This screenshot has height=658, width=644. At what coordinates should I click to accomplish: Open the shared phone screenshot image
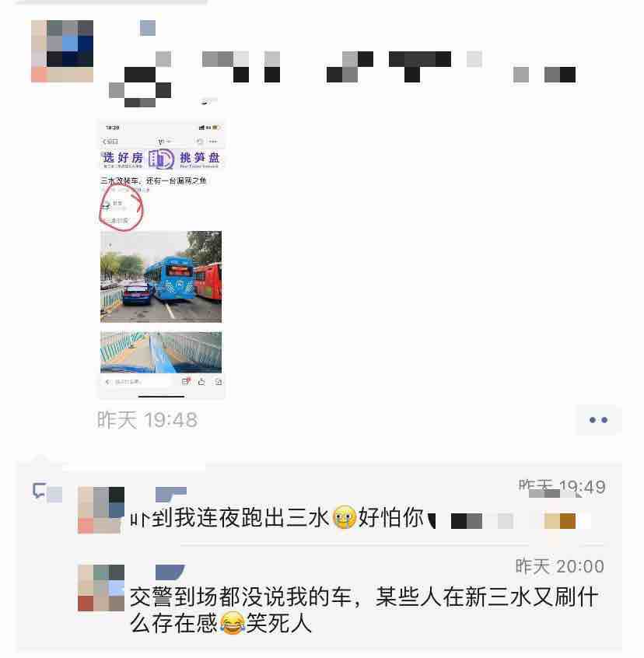coord(161,259)
